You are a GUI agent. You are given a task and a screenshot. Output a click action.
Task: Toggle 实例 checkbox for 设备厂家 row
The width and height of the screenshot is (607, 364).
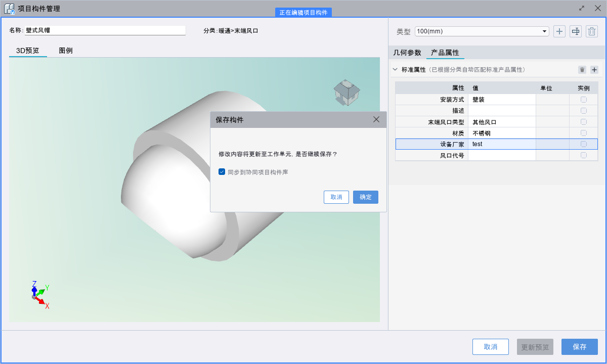pyautogui.click(x=583, y=144)
